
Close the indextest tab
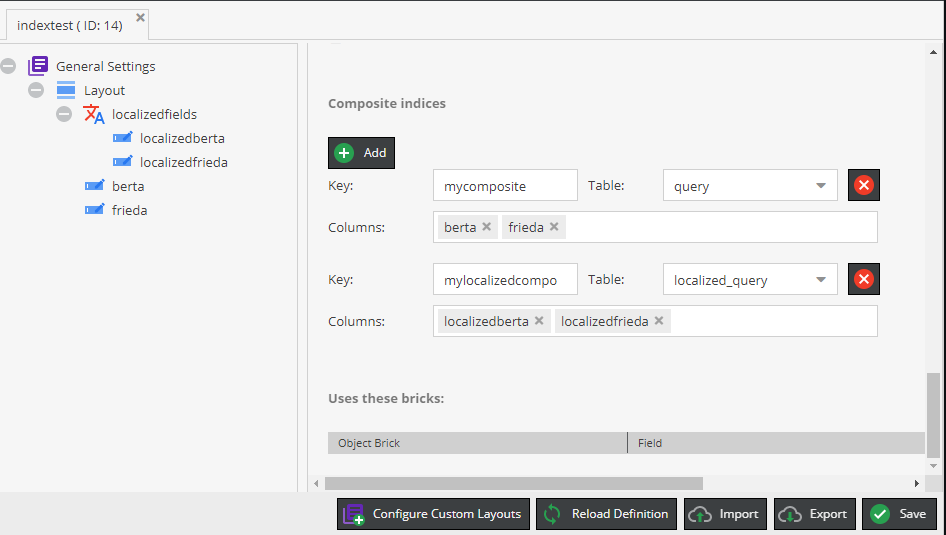[140, 17]
